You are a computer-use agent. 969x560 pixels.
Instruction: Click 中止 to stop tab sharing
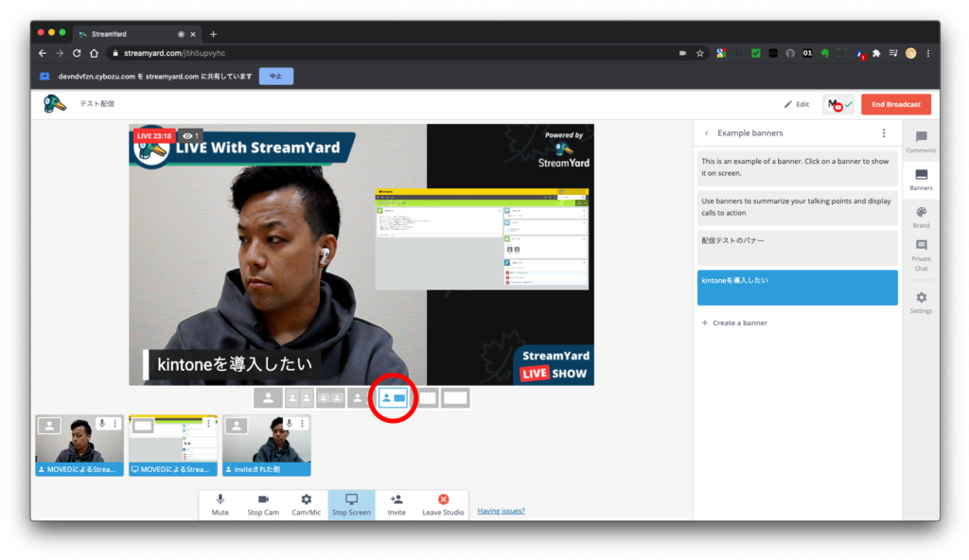275,76
